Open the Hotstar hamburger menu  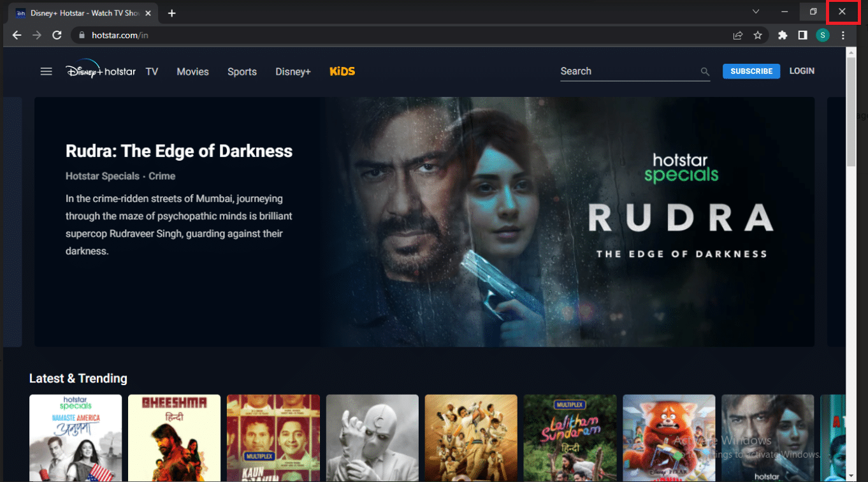[46, 71]
